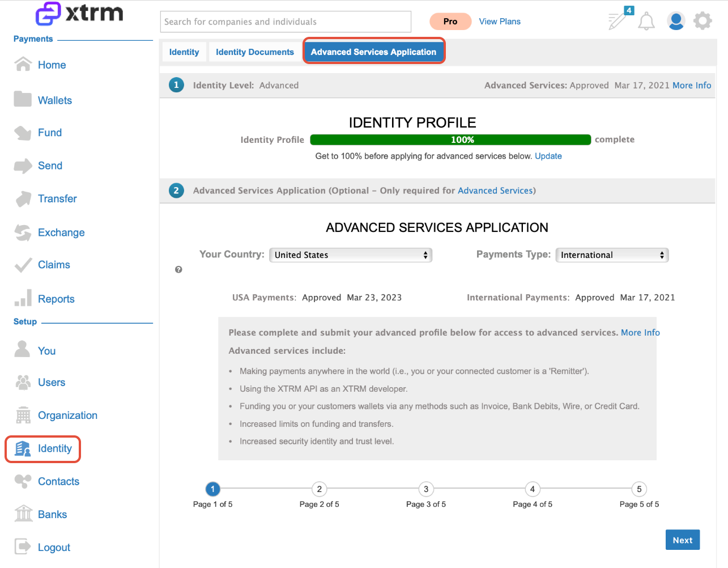Image resolution: width=728 pixels, height=568 pixels.
Task: Open the Reports menu link
Action: (x=56, y=299)
